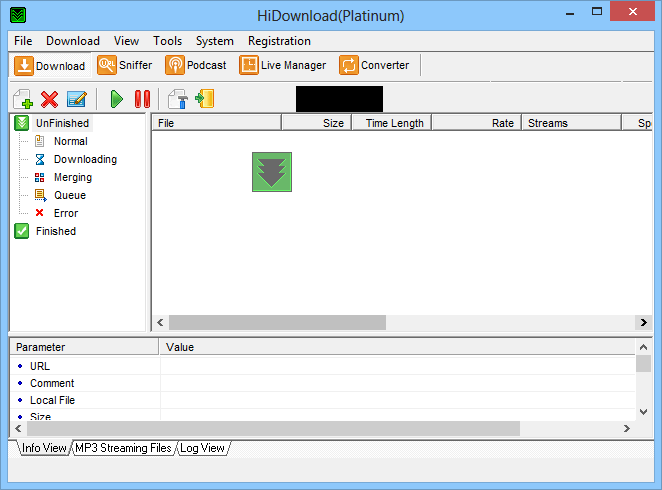Open the Live Manager tool
662x490 pixels.
point(283,65)
